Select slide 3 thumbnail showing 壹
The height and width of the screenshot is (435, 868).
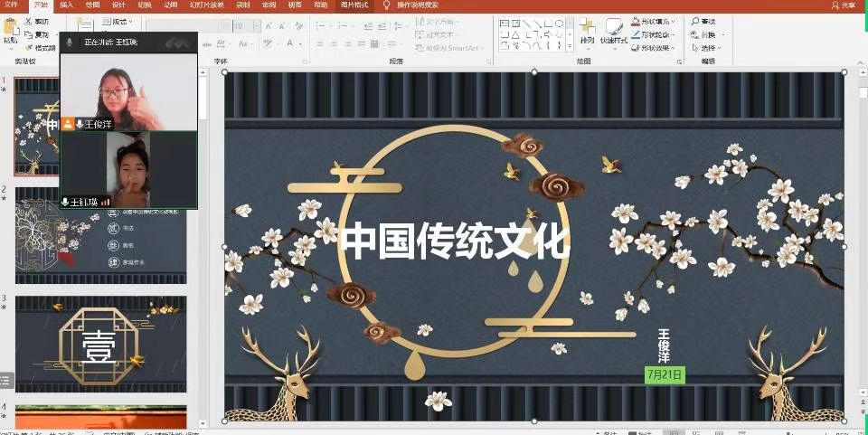[x=100, y=344]
